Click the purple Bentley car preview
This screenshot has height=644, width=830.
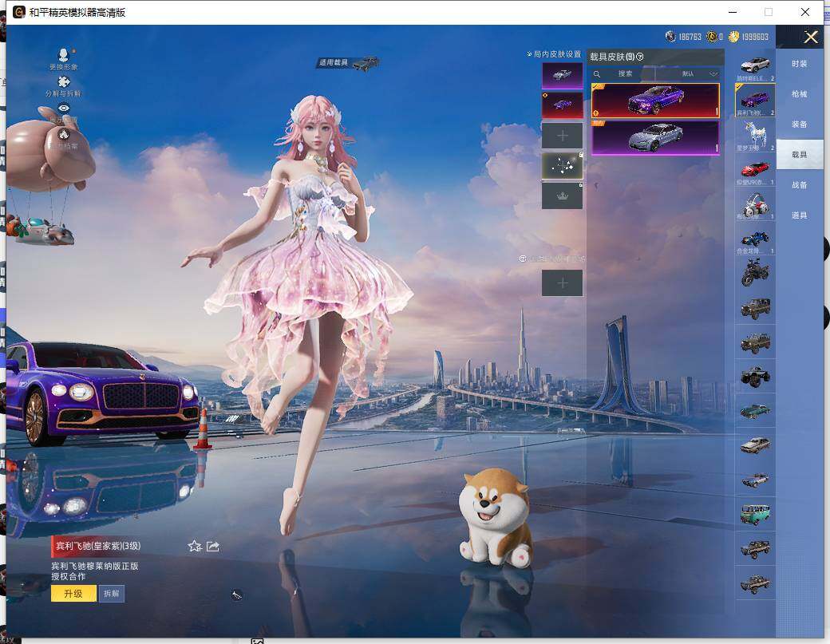(102, 393)
